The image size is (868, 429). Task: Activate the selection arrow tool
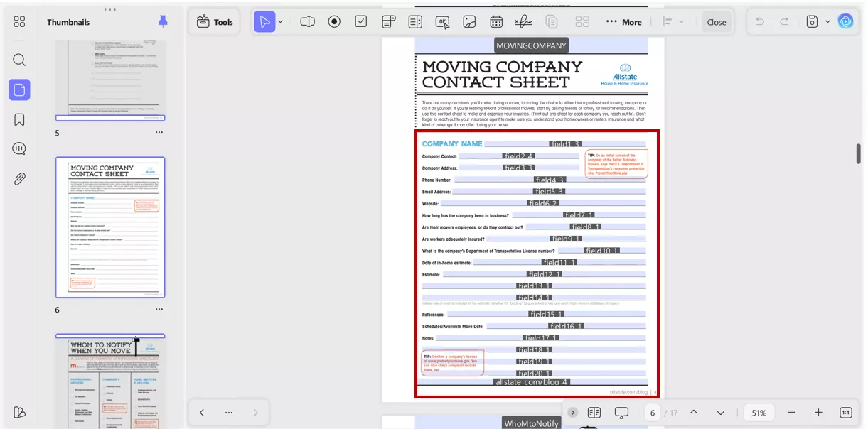(x=264, y=22)
